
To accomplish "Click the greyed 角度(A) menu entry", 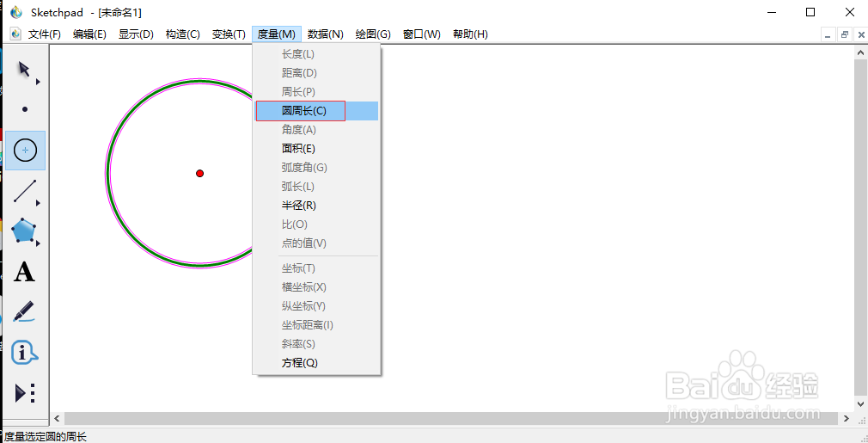I will 316,130.
